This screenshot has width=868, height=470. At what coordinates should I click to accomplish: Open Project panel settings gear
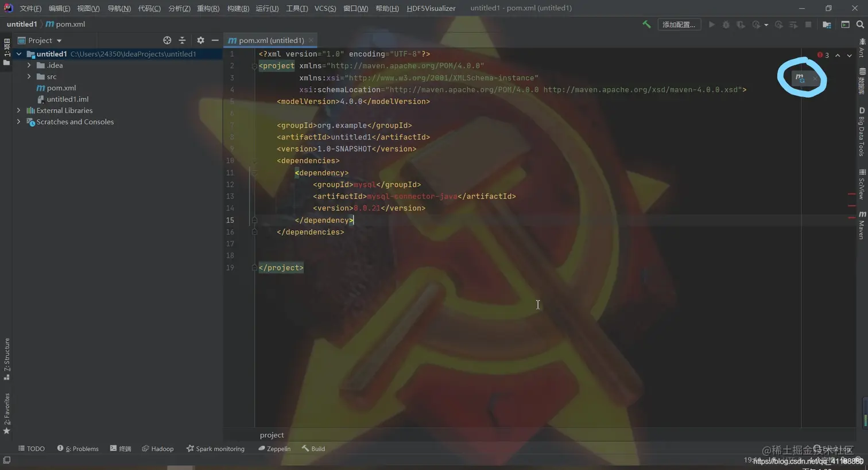tap(200, 40)
